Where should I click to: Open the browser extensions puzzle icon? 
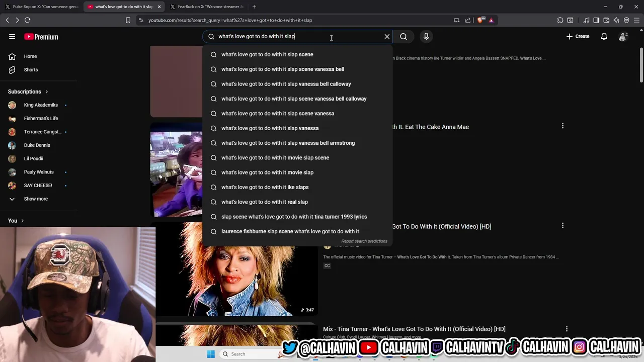(560, 20)
